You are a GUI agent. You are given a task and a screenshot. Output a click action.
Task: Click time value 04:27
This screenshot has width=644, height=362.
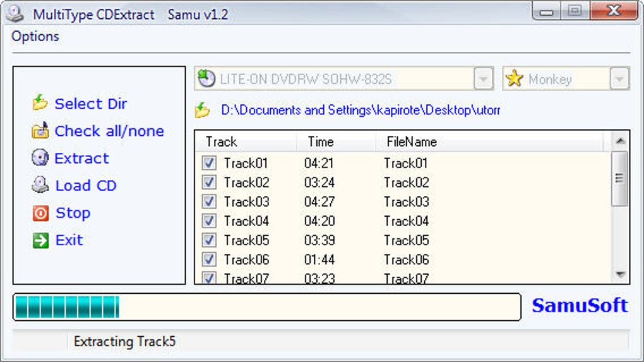319,202
